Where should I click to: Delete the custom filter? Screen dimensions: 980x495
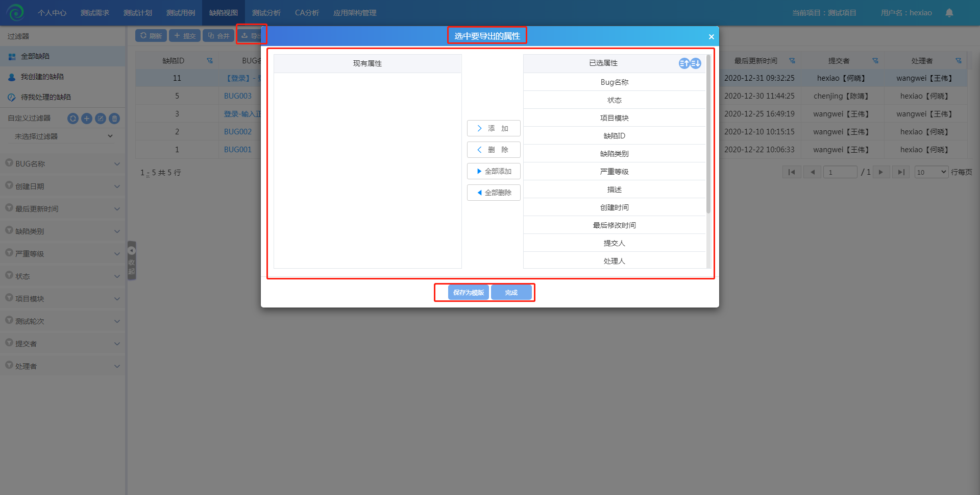[114, 119]
